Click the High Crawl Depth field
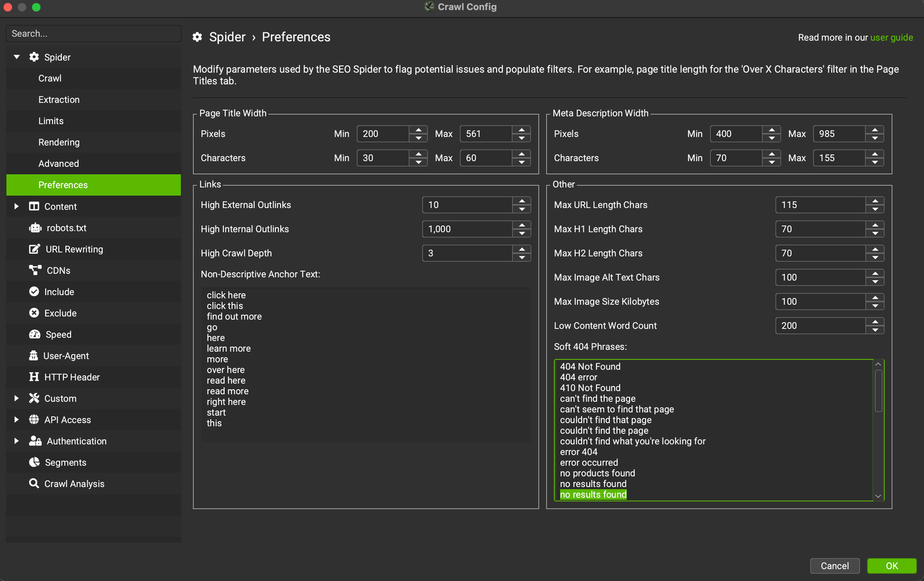 [x=467, y=253]
